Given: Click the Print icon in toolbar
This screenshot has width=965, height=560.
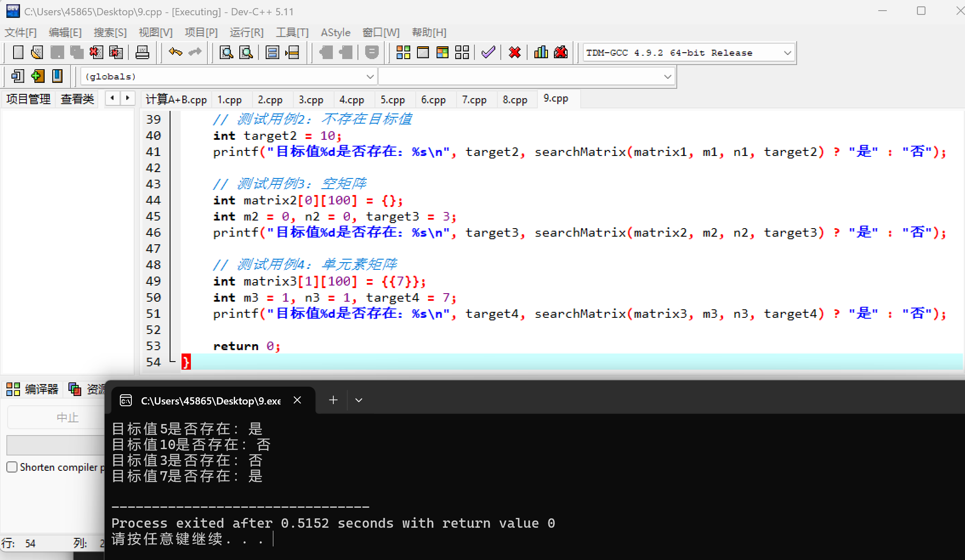Looking at the screenshot, I should [x=142, y=53].
